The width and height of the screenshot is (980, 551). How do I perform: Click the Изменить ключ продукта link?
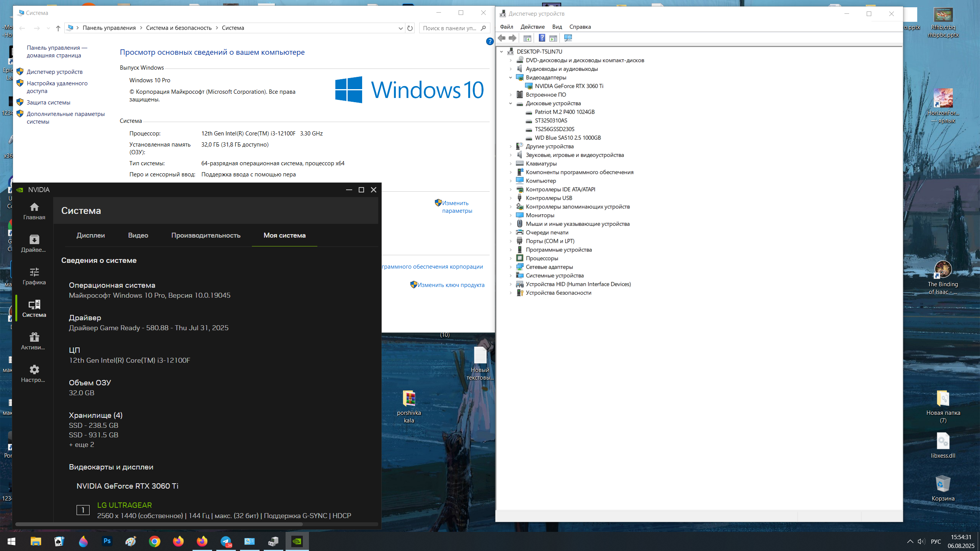pos(451,285)
